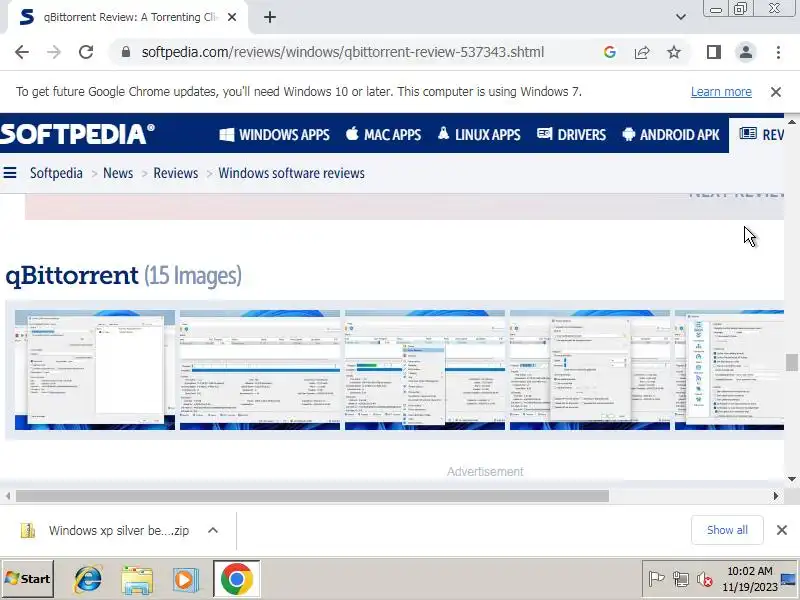Click the horizontal scrollbar left arrow

[x=8, y=496]
